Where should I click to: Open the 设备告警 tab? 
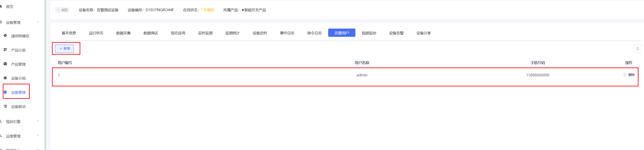tap(396, 33)
